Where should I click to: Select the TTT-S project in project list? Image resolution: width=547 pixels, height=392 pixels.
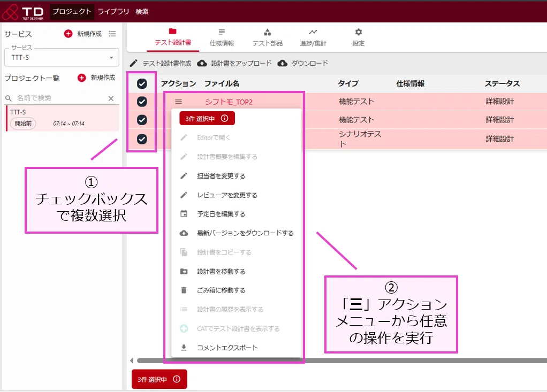point(63,118)
